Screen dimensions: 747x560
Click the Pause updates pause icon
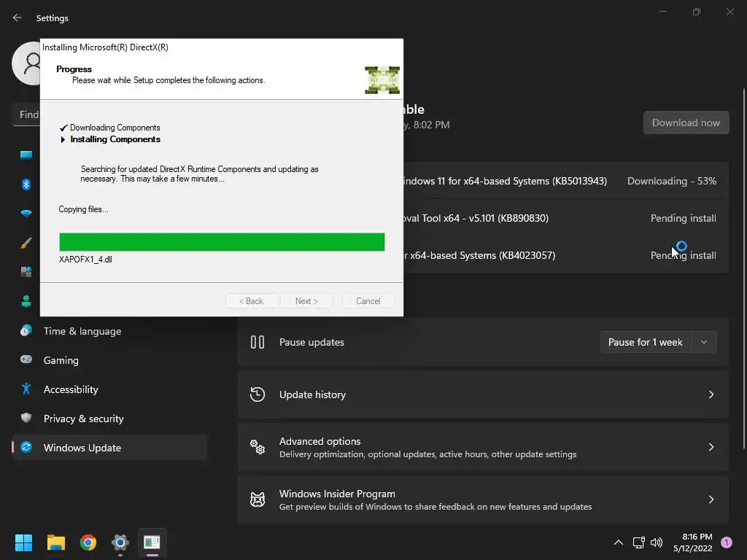[x=258, y=342]
